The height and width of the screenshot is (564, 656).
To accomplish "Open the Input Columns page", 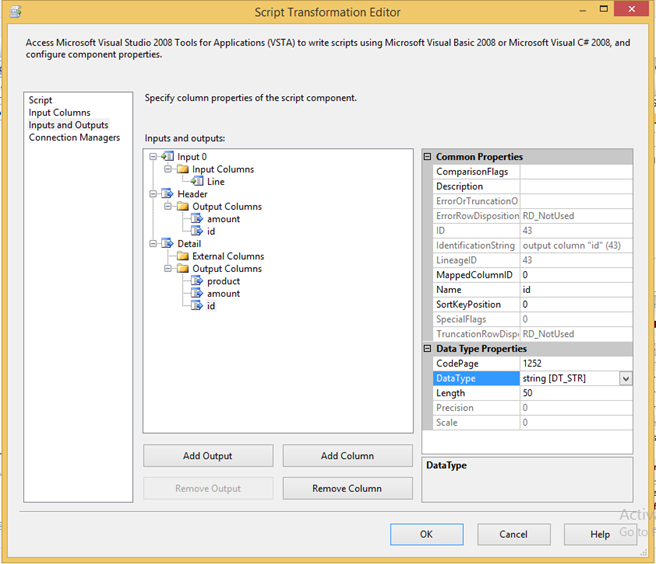I will pos(59,113).
